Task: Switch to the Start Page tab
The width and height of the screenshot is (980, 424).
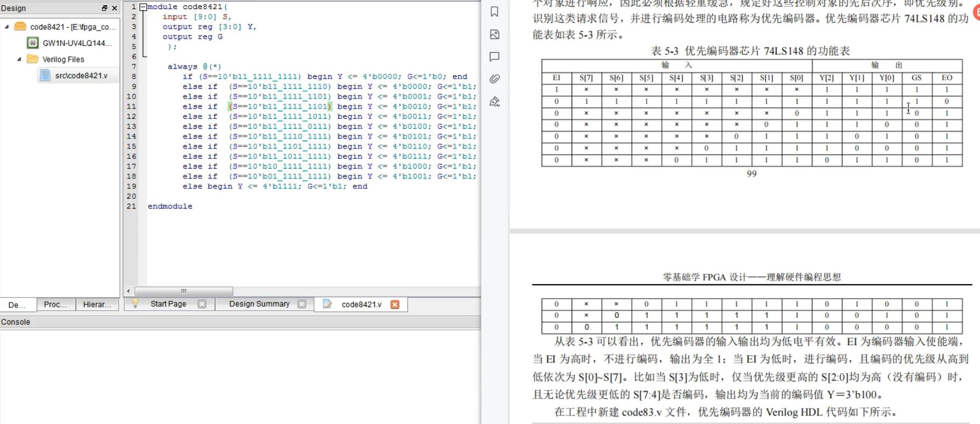Action: [x=168, y=304]
